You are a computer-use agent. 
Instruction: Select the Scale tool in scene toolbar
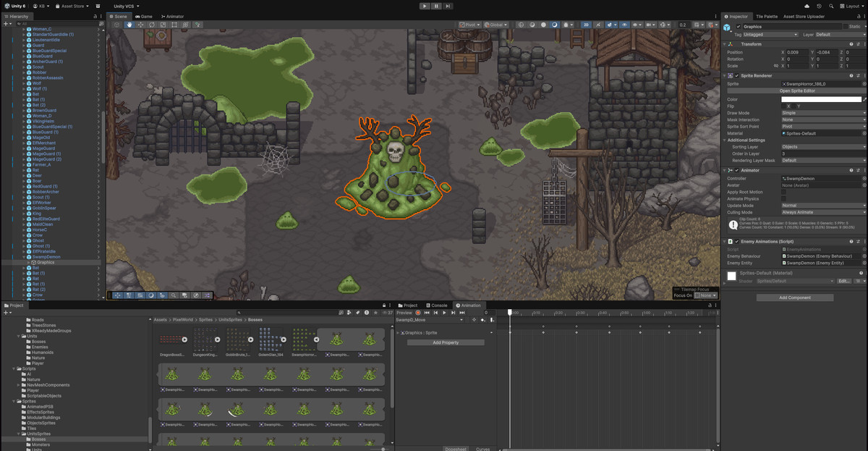(163, 25)
